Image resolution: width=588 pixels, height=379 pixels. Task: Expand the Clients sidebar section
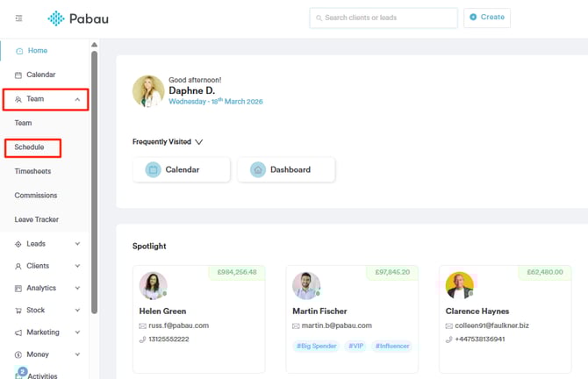(x=77, y=266)
